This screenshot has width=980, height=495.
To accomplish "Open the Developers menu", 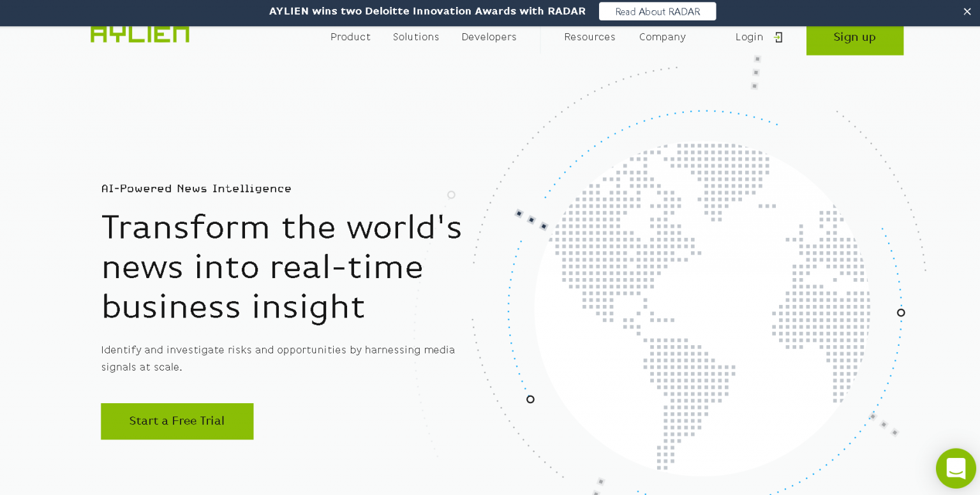I will [x=489, y=37].
